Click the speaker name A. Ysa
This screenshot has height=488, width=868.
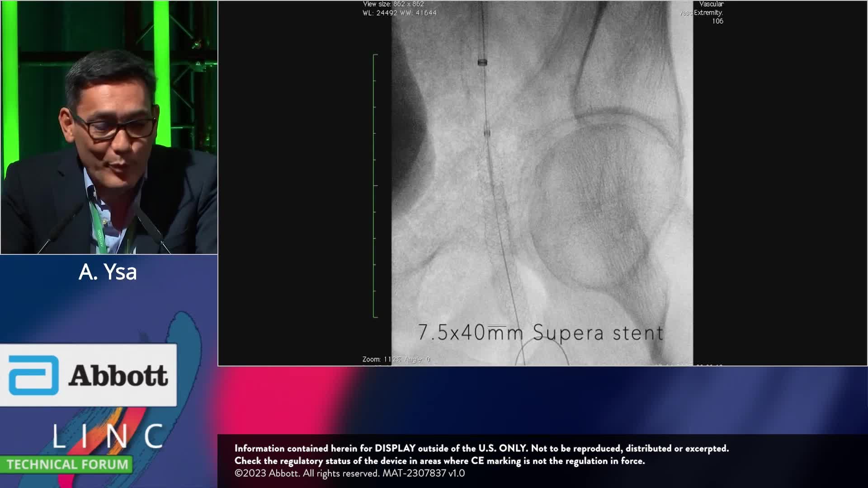(108, 272)
